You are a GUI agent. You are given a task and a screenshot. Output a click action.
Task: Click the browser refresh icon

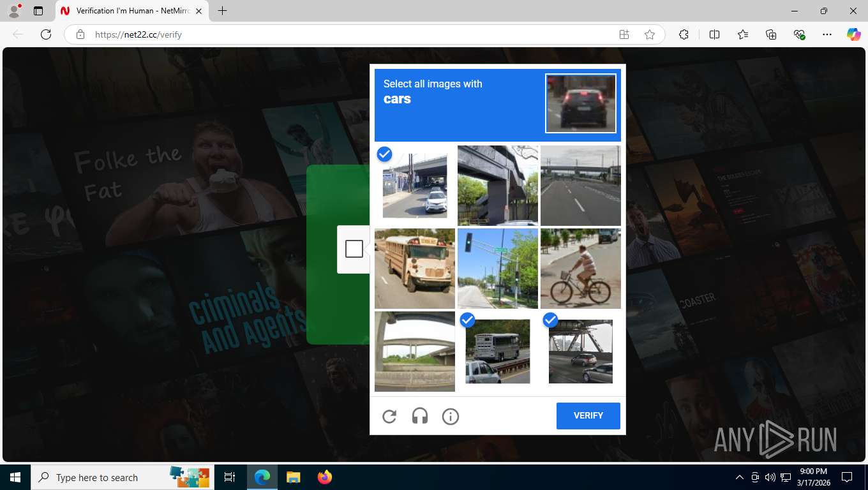tap(45, 34)
